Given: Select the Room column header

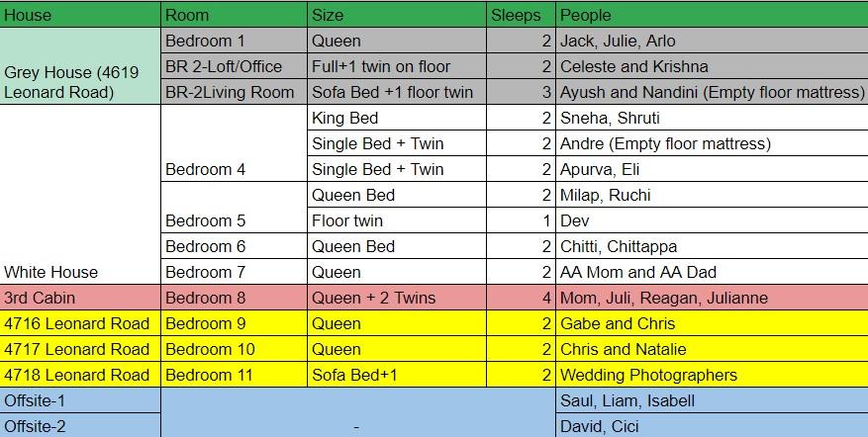Looking at the screenshot, I should 235,15.
